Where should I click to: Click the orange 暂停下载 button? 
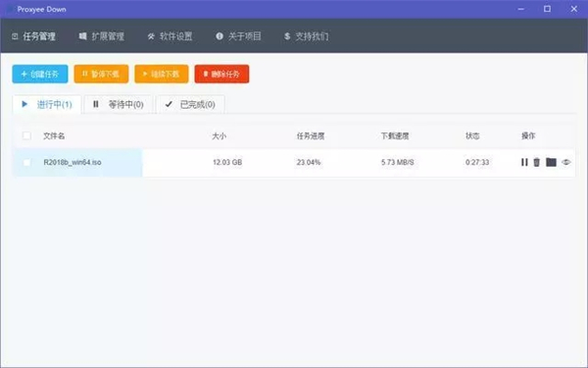[x=101, y=74]
